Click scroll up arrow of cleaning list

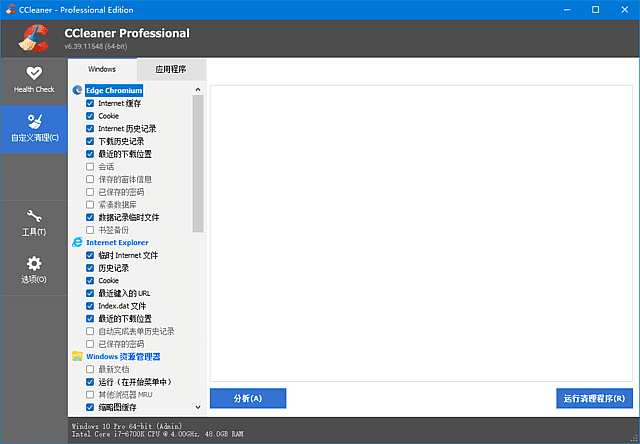pyautogui.click(x=198, y=89)
